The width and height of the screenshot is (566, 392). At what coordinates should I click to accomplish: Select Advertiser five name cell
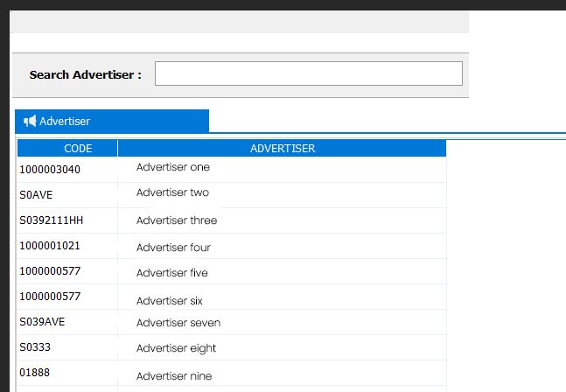172,273
